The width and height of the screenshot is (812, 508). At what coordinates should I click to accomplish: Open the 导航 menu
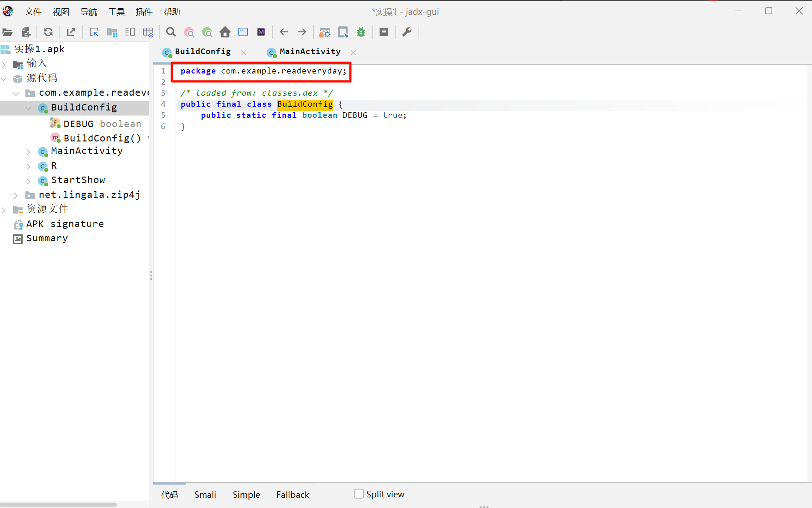(x=88, y=12)
